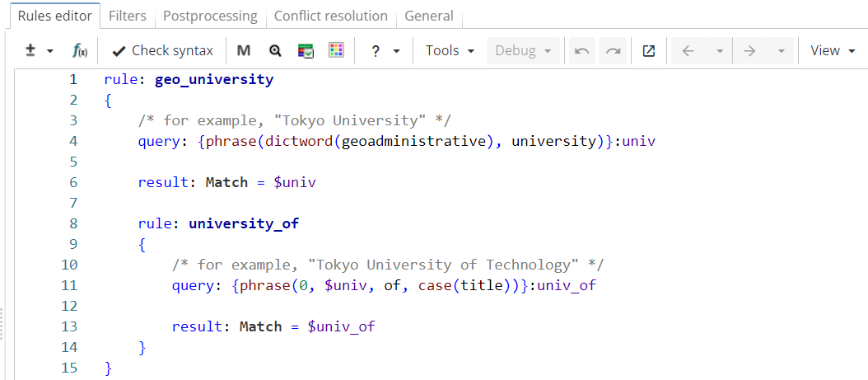Click the opening brace on line 9

pos(142,245)
